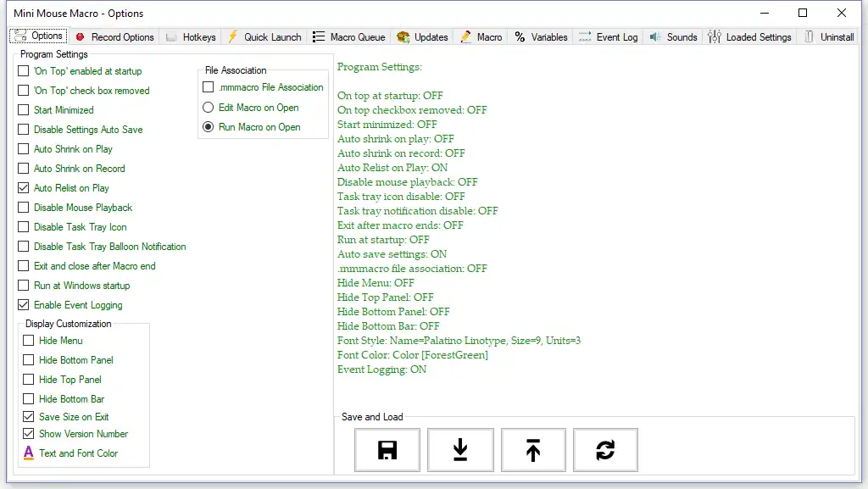Enable Exit and close after Macro end
The image size is (868, 489).
click(23, 265)
